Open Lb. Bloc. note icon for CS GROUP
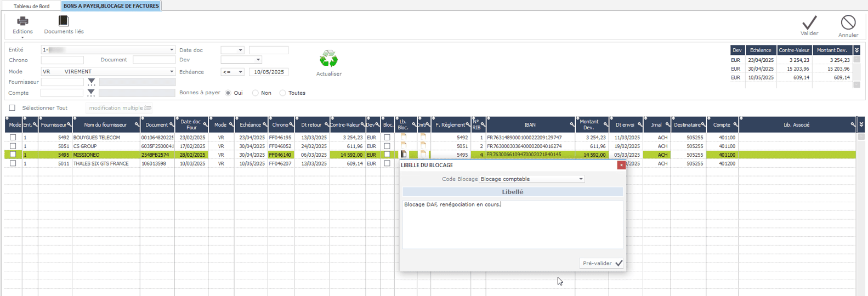Image resolution: width=868 pixels, height=296 pixels. point(404,146)
